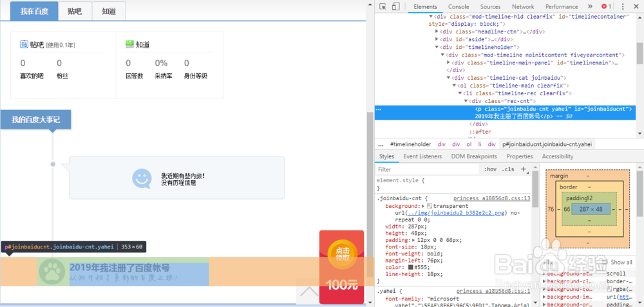Toggle the .cls class editor button
The height and width of the screenshot is (307, 644).
pyautogui.click(x=507, y=169)
